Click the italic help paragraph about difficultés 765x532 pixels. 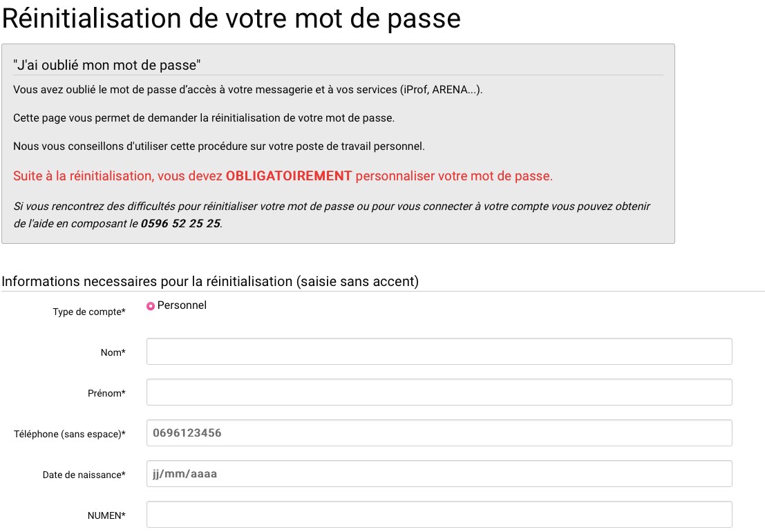[331, 214]
